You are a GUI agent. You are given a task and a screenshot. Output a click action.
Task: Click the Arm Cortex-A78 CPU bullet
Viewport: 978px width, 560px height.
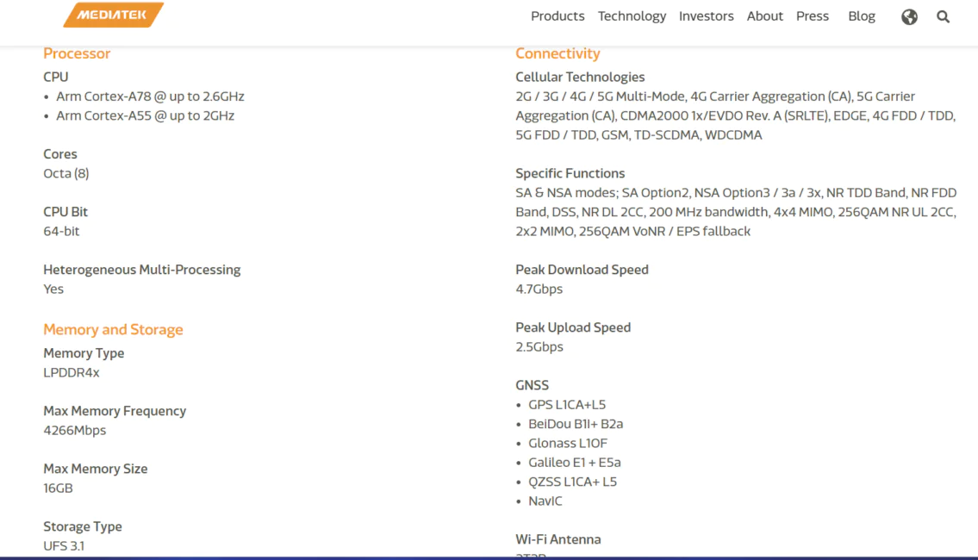[x=150, y=96]
